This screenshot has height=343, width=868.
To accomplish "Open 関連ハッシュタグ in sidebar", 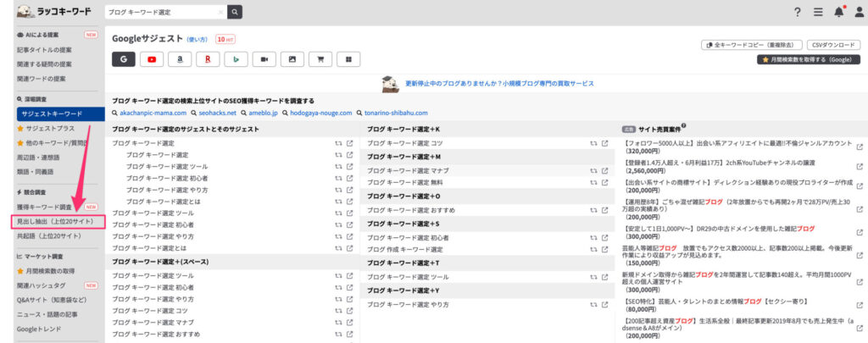I will click(41, 285).
